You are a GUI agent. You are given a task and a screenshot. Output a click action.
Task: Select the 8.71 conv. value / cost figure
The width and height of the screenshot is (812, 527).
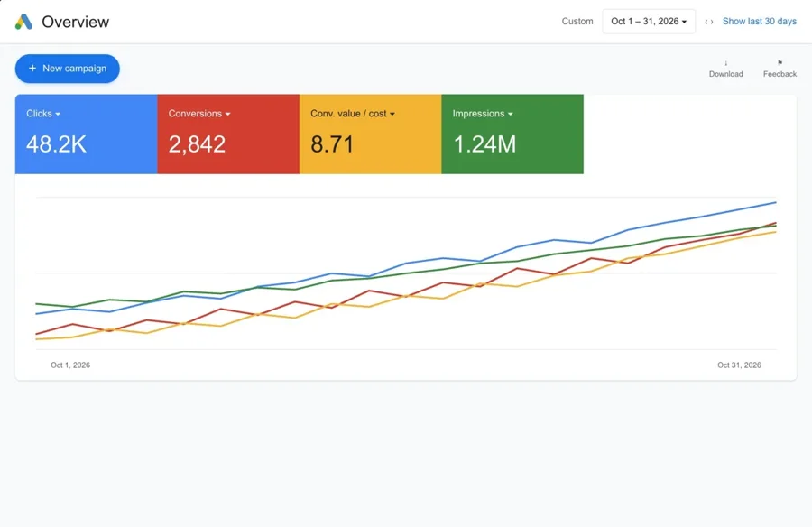coord(332,144)
